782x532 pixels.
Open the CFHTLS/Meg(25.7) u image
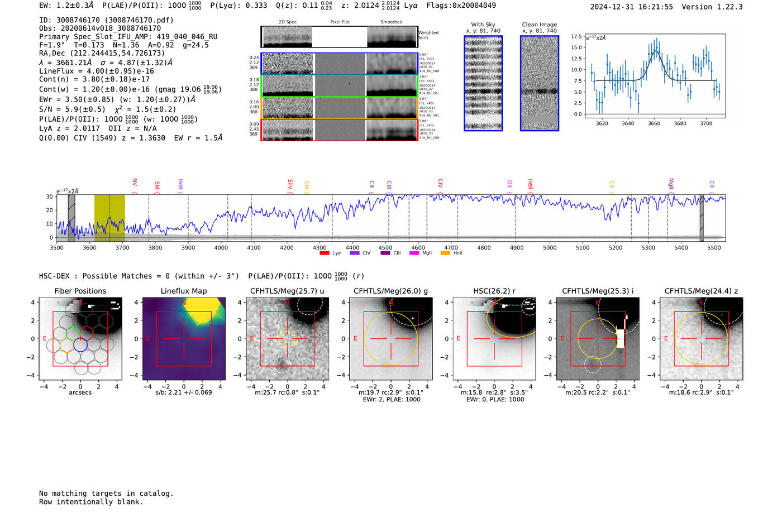(x=287, y=338)
